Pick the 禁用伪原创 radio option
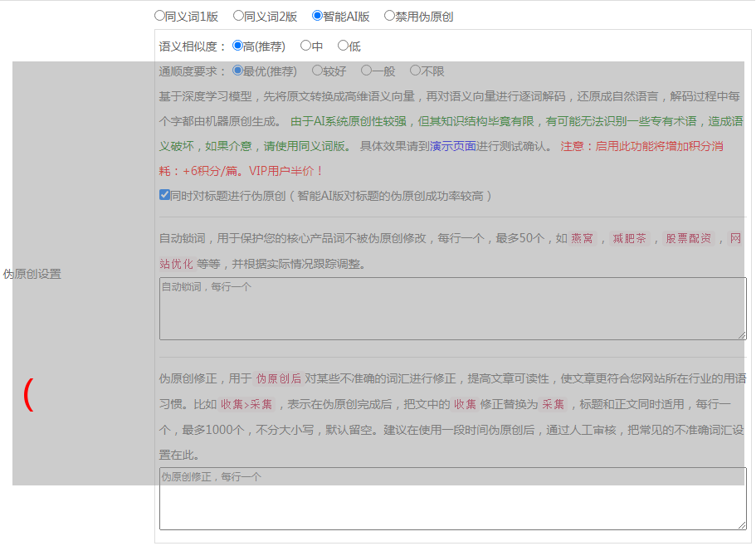Image resolution: width=756 pixels, height=546 pixels. point(389,16)
